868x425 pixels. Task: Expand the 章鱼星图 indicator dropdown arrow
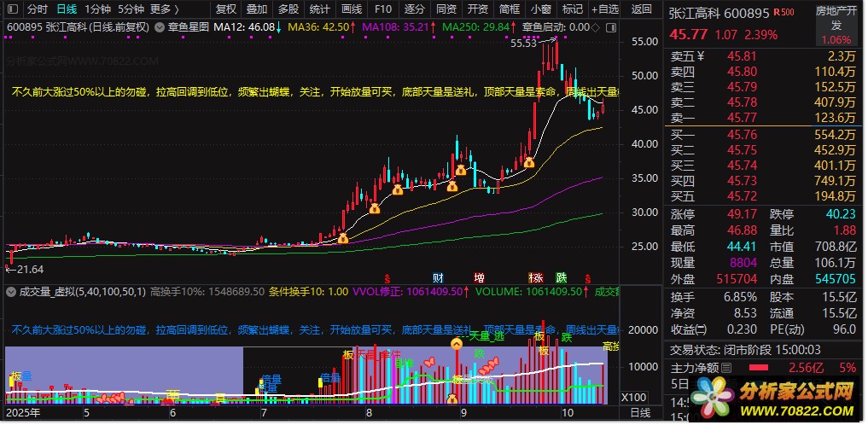(159, 27)
